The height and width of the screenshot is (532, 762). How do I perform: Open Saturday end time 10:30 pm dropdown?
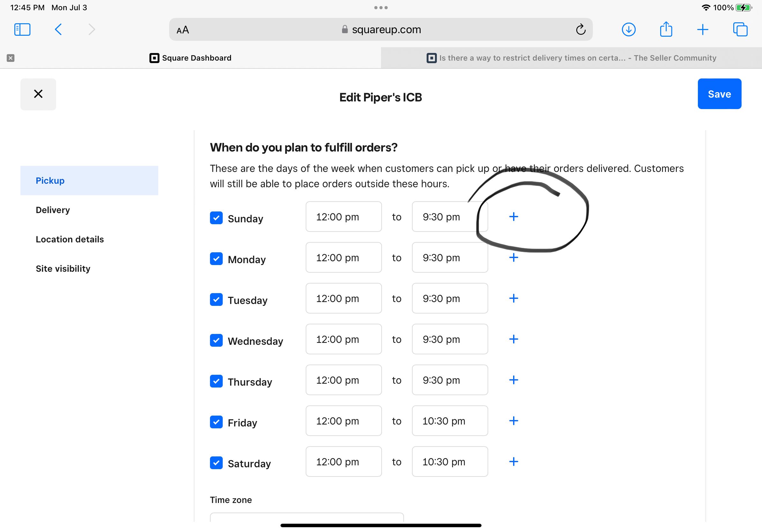point(450,462)
